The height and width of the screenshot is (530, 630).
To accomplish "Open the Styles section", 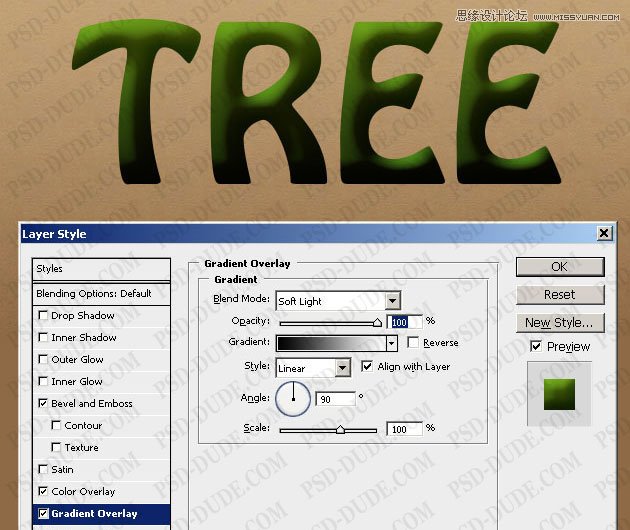I will (x=101, y=269).
